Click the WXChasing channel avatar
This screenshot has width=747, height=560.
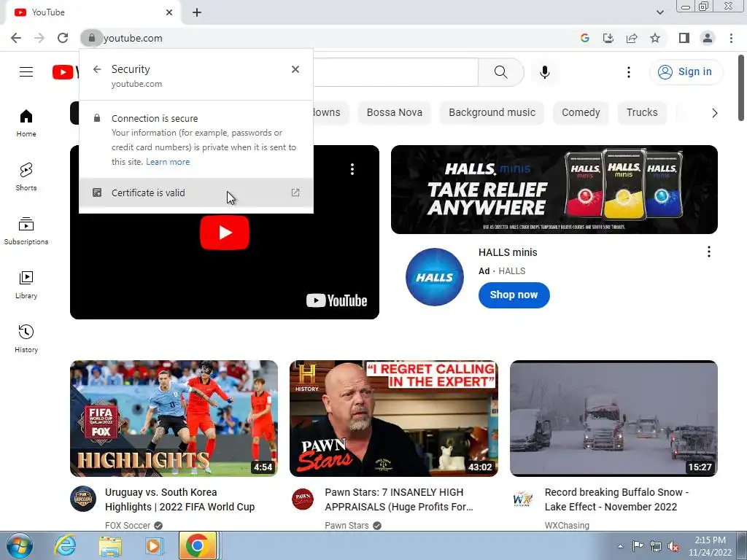[522, 499]
